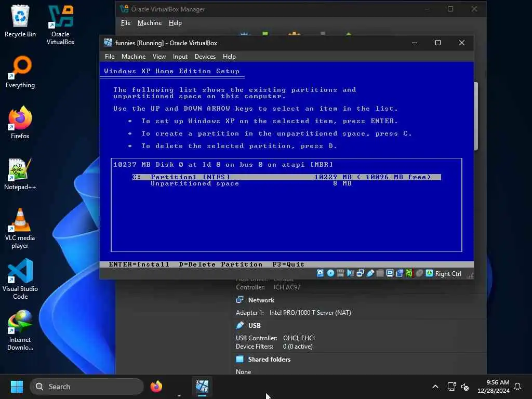Click the Unpartitioned space 8 MB row
Image resolution: width=532 pixels, height=399 pixels.
coord(251,183)
